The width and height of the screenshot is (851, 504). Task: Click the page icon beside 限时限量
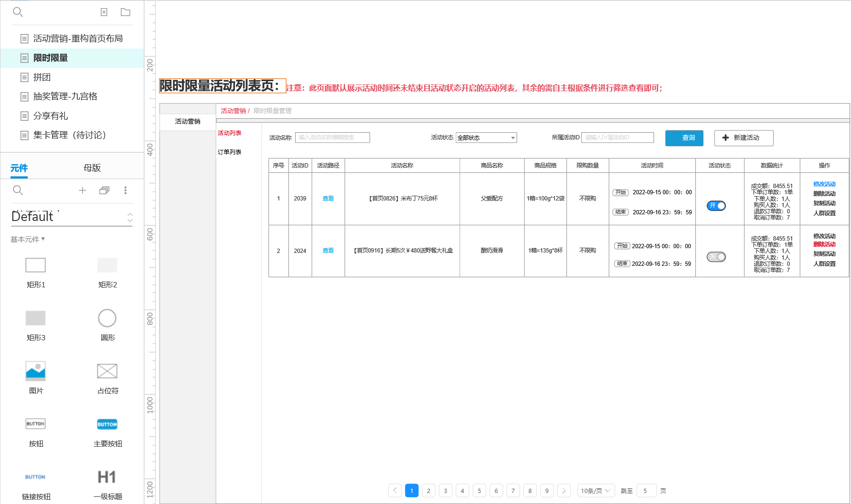pyautogui.click(x=24, y=58)
